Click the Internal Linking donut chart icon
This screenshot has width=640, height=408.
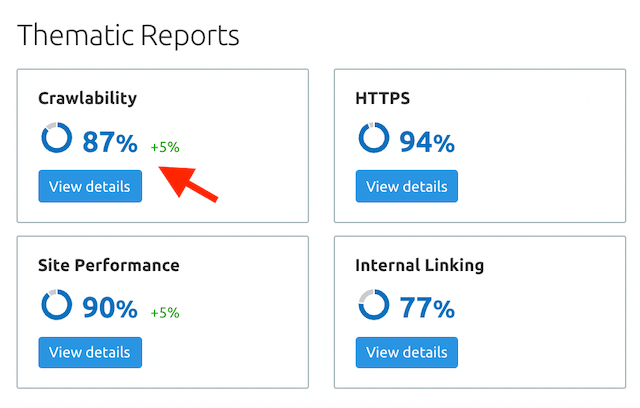point(374,306)
